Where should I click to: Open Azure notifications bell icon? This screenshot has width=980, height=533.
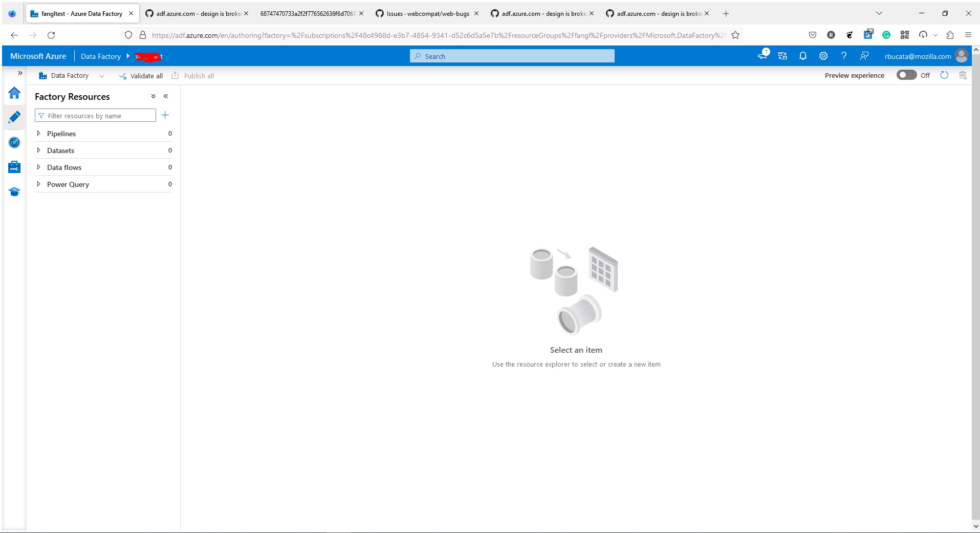(x=802, y=56)
